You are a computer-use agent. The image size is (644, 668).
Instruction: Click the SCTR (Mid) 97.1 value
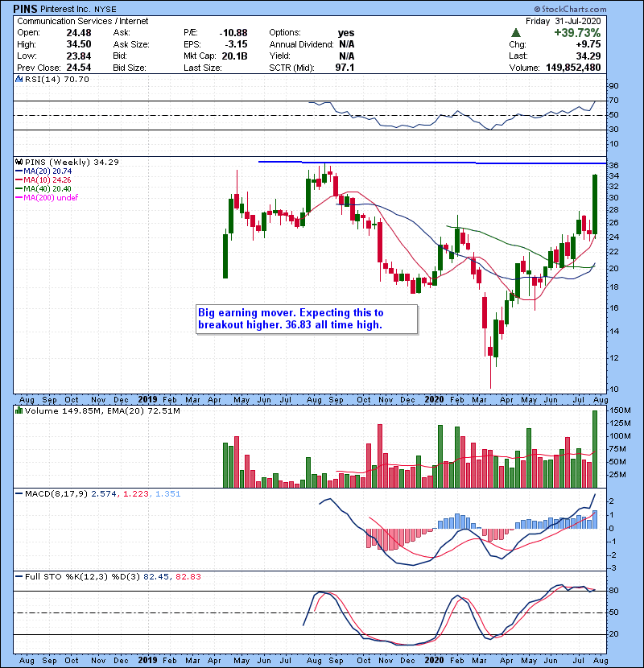(x=345, y=68)
